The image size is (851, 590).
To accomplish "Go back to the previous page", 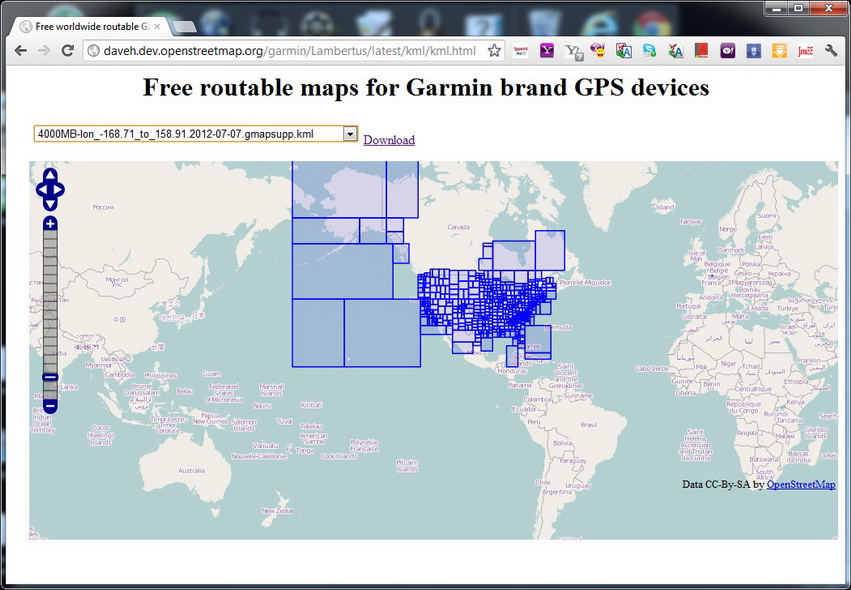I will 20,50.
